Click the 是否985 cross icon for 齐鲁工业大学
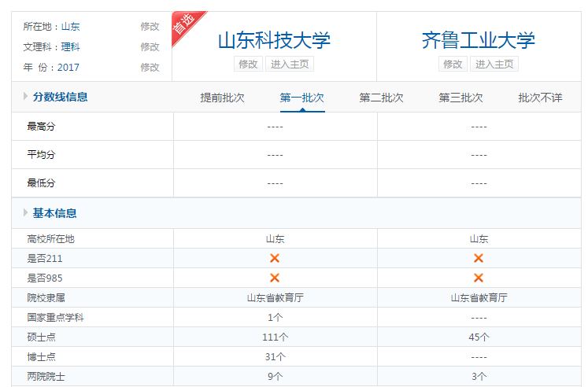The image size is (588, 387). pos(479,278)
